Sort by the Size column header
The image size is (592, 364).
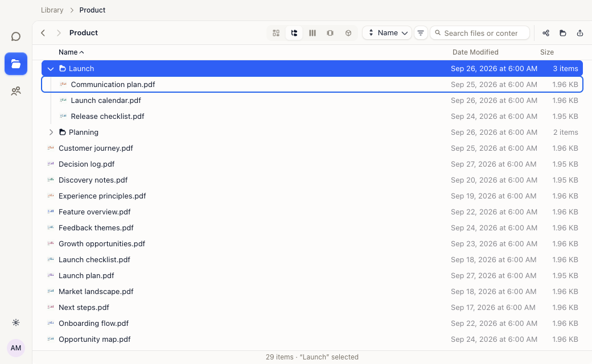546,52
